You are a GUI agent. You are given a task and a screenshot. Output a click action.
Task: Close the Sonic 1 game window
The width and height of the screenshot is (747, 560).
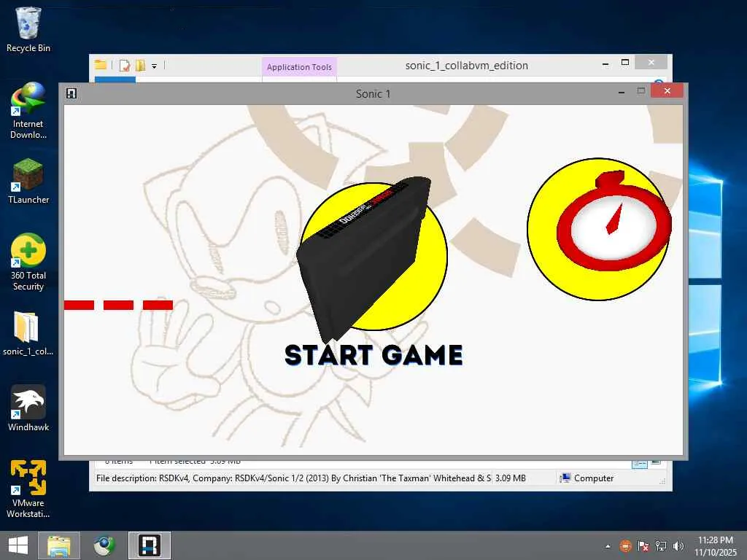(667, 90)
